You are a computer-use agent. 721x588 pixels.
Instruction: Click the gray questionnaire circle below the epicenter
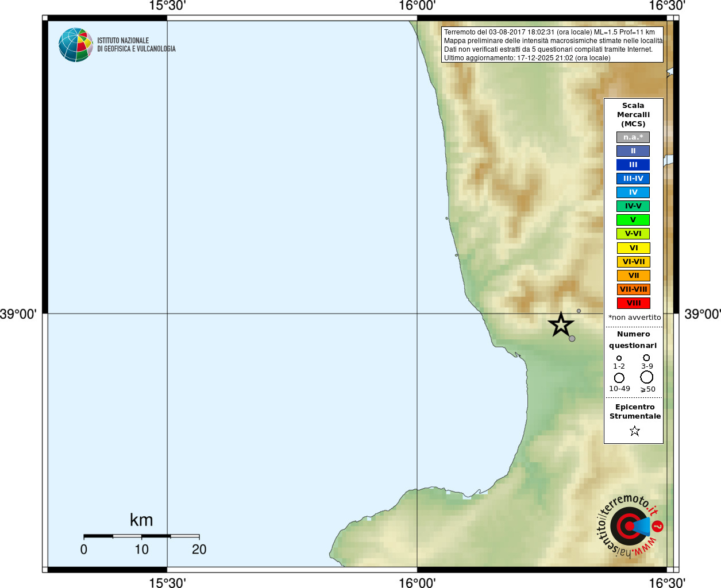point(572,339)
